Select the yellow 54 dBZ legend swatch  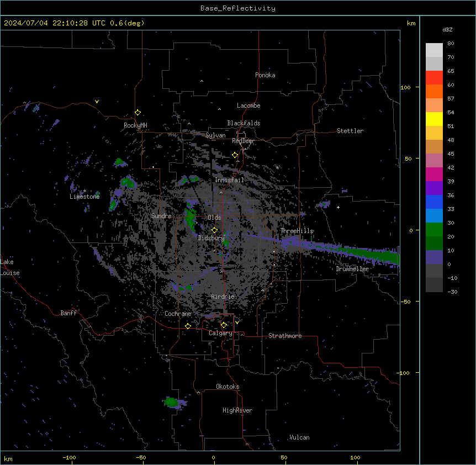click(434, 119)
